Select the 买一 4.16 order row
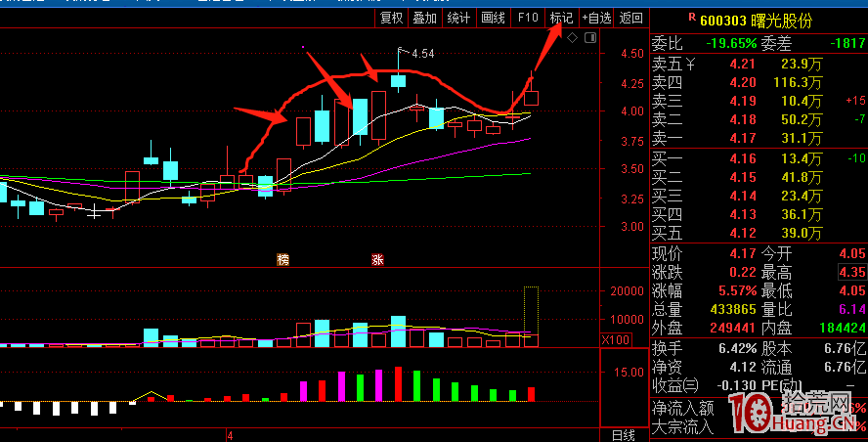 point(759,159)
